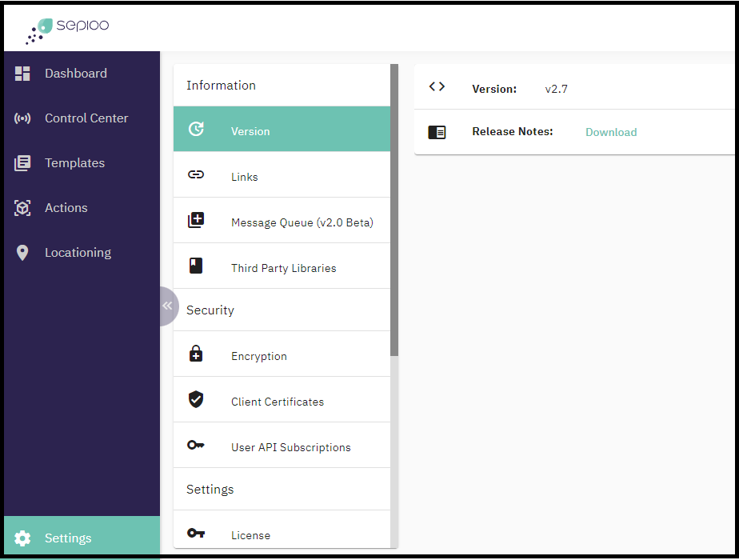Click the Sepio logo
The height and width of the screenshot is (560, 739).
click(67, 28)
